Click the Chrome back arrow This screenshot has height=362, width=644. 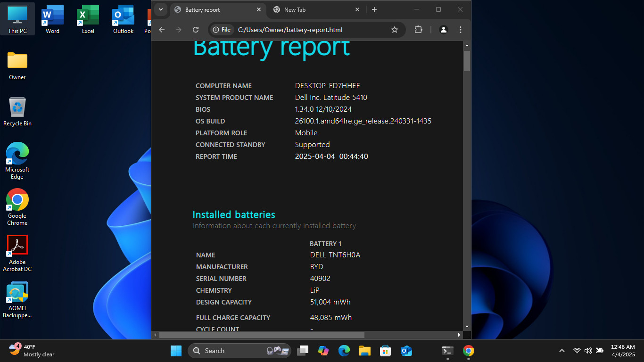(162, 30)
